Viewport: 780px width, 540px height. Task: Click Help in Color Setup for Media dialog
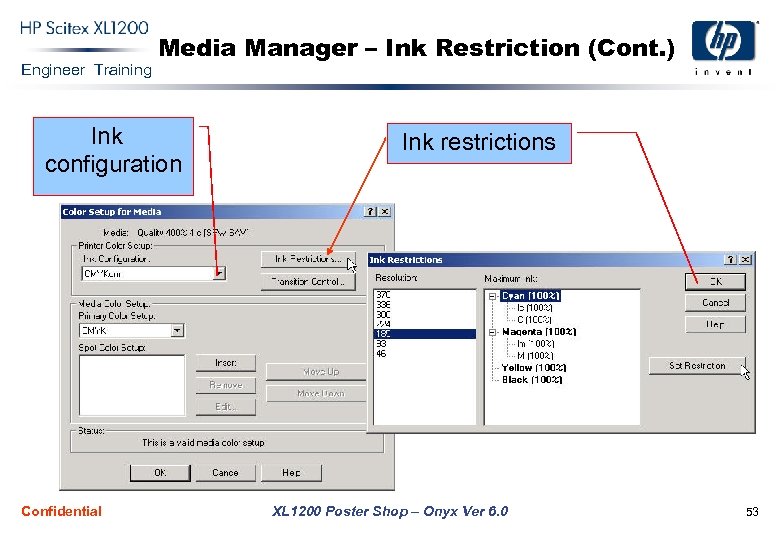coord(291,473)
